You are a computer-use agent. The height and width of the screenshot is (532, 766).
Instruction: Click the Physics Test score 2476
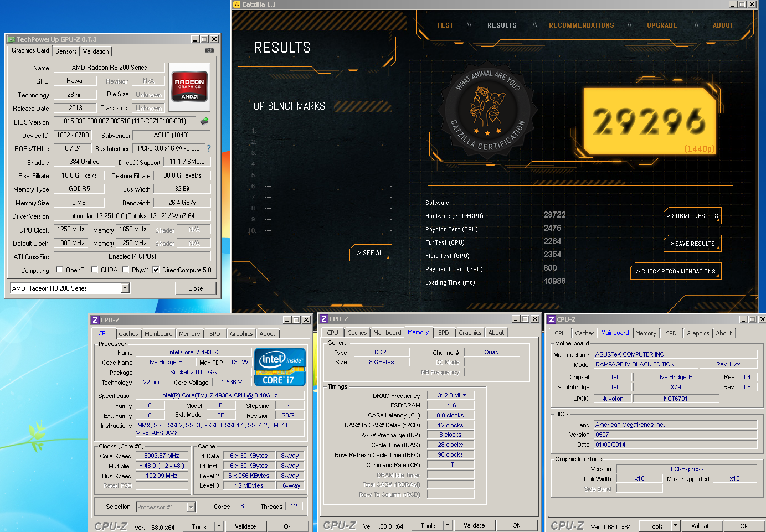552,228
